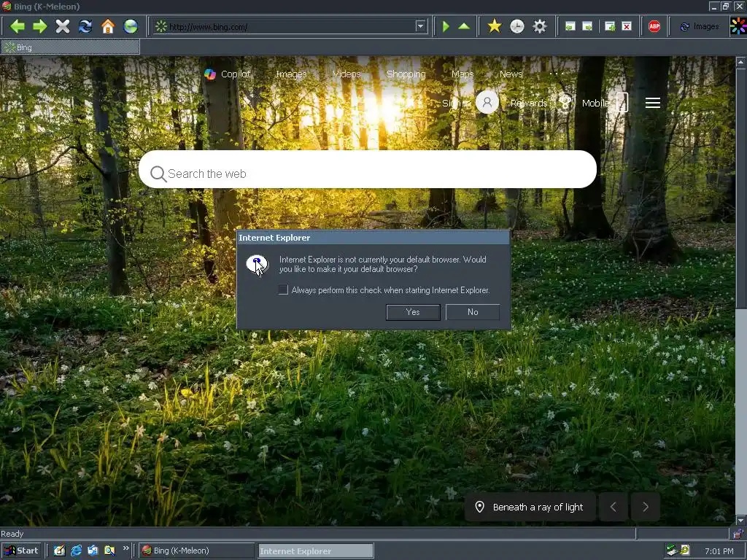This screenshot has height=560, width=747.
Task: Switch to Bing (K-Meleon) taskbar button
Action: click(197, 551)
